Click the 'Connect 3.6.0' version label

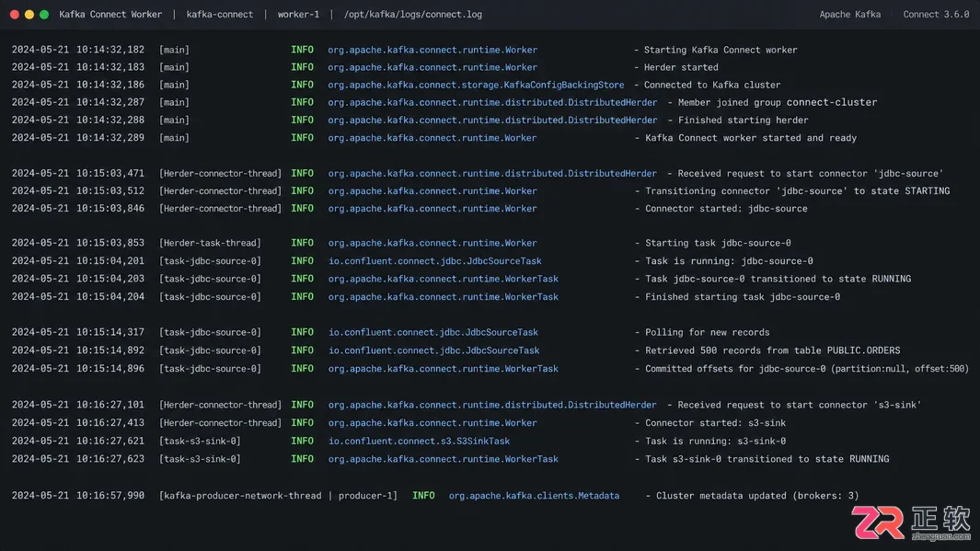pos(936,15)
